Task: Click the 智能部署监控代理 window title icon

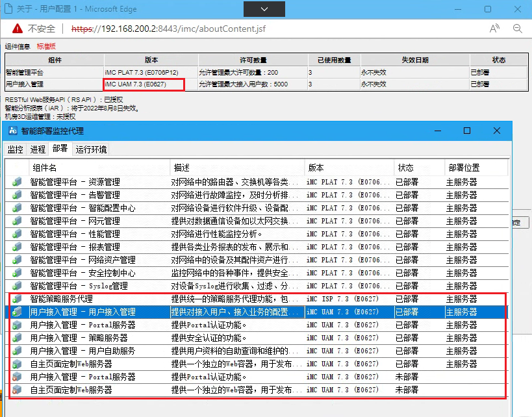Action: pyautogui.click(x=13, y=131)
